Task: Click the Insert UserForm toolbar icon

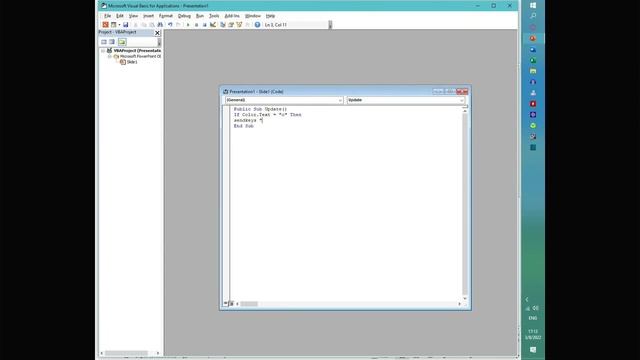Action: tap(113, 25)
